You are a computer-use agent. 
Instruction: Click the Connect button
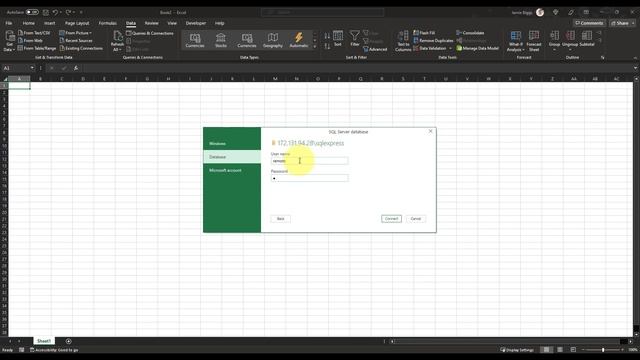click(391, 219)
